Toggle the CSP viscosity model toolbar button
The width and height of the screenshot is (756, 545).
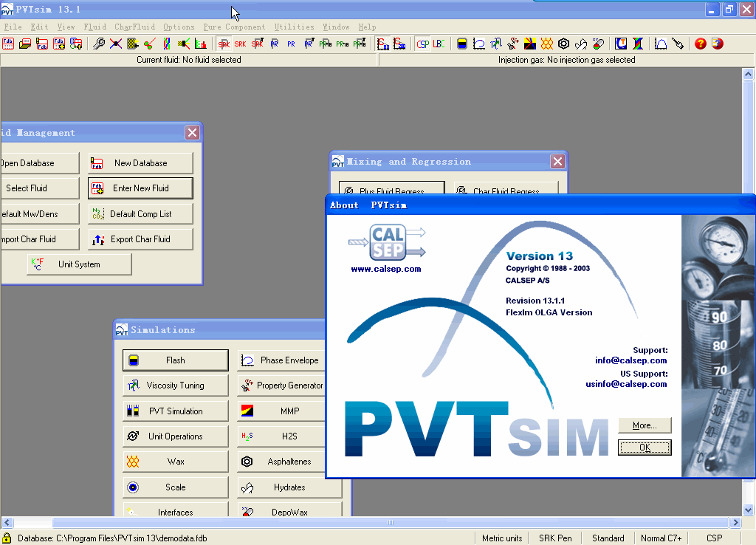423,44
